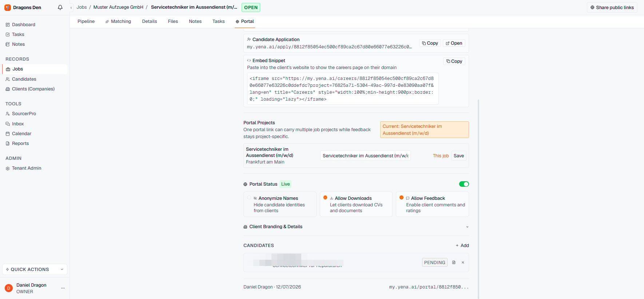Viewport: 644px width, 299px height.
Task: Enable Anonymize Names option
Action: (249, 198)
